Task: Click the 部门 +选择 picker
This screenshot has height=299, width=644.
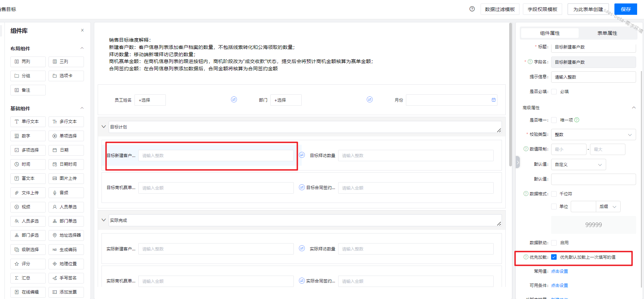Action: coord(286,100)
